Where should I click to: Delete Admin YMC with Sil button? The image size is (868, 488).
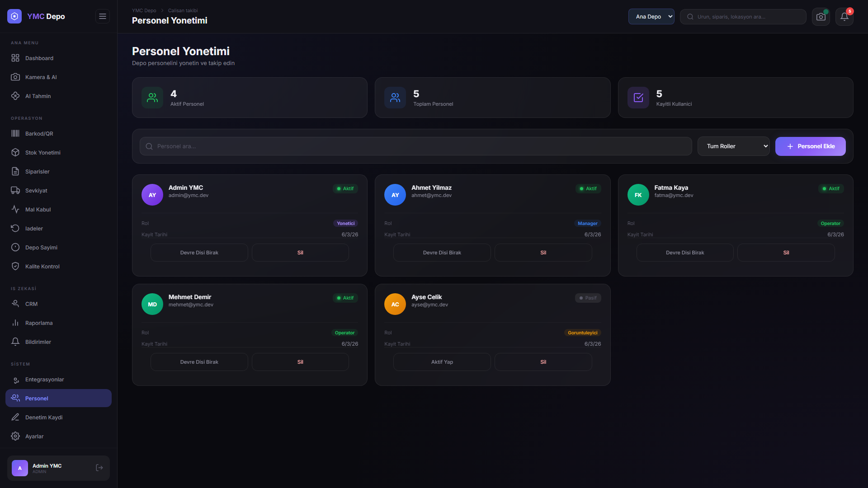(x=300, y=253)
